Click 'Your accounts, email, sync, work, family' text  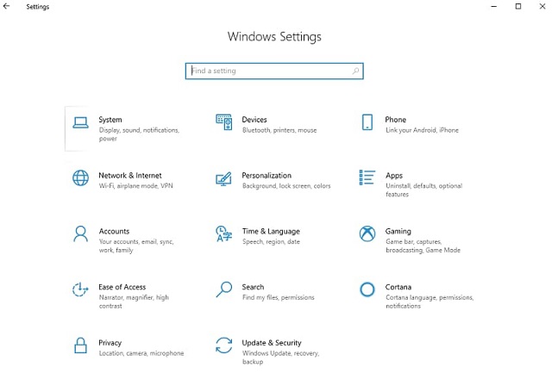136,246
